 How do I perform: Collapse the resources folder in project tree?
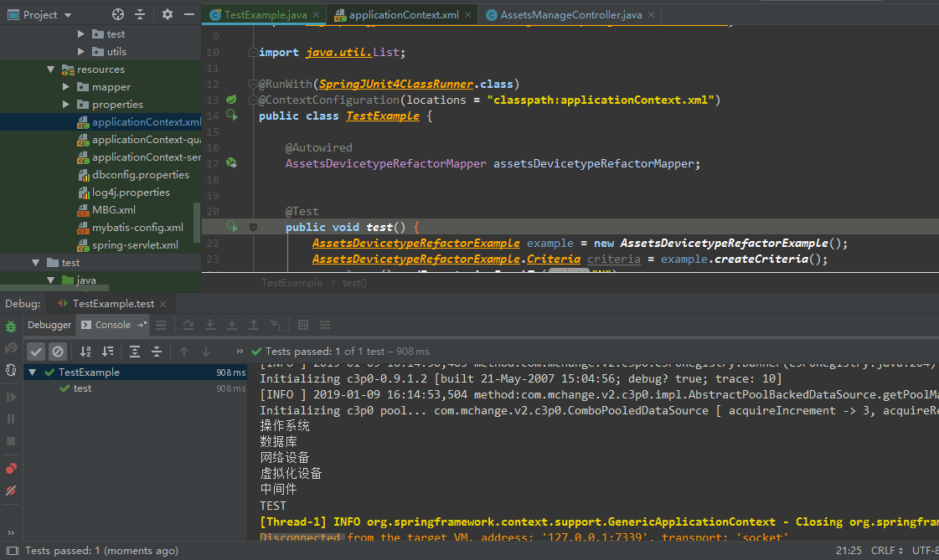point(51,69)
